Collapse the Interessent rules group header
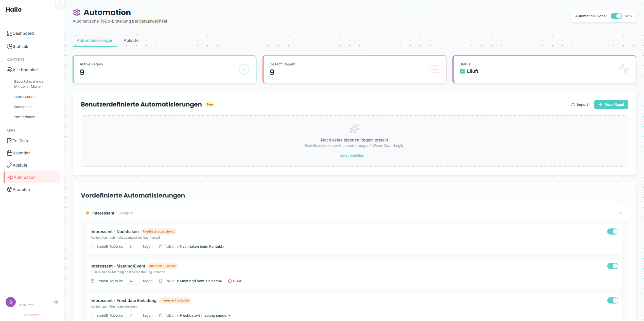 pos(103,213)
